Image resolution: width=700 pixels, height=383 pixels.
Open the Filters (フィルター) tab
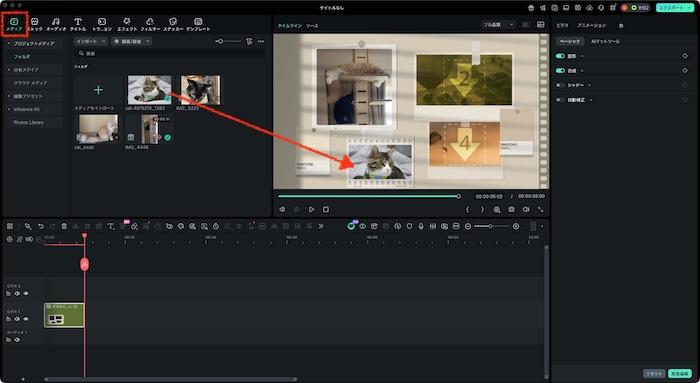(150, 25)
